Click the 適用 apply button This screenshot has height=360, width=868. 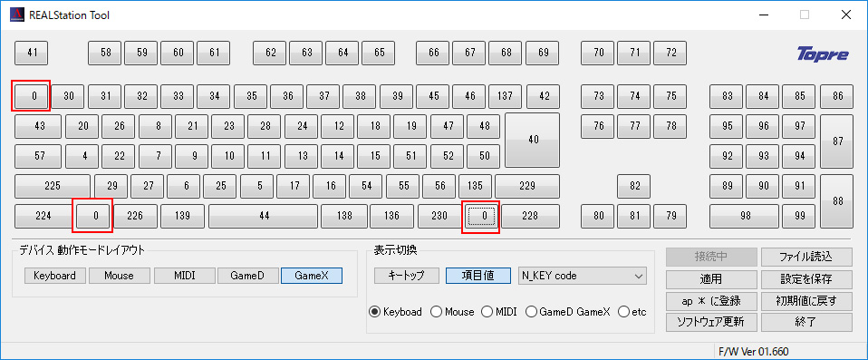[x=710, y=278]
